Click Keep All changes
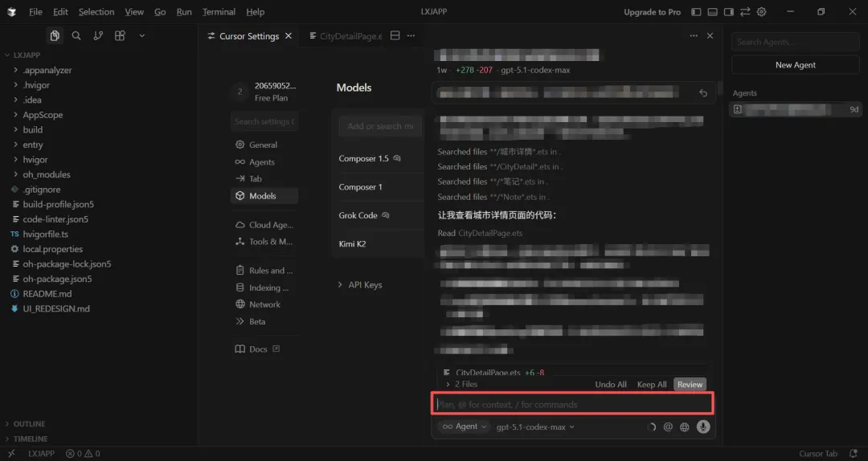This screenshot has width=868, height=461. [652, 384]
